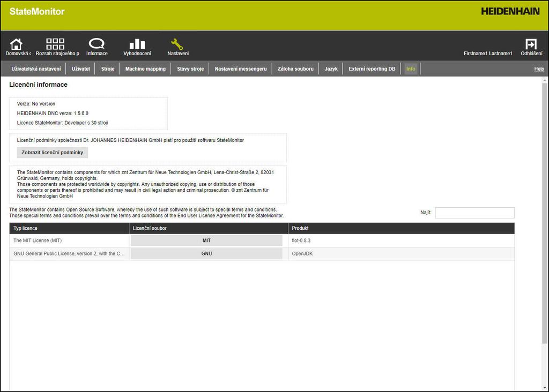
Task: Sort by Produkt column header
Action: coord(401,228)
